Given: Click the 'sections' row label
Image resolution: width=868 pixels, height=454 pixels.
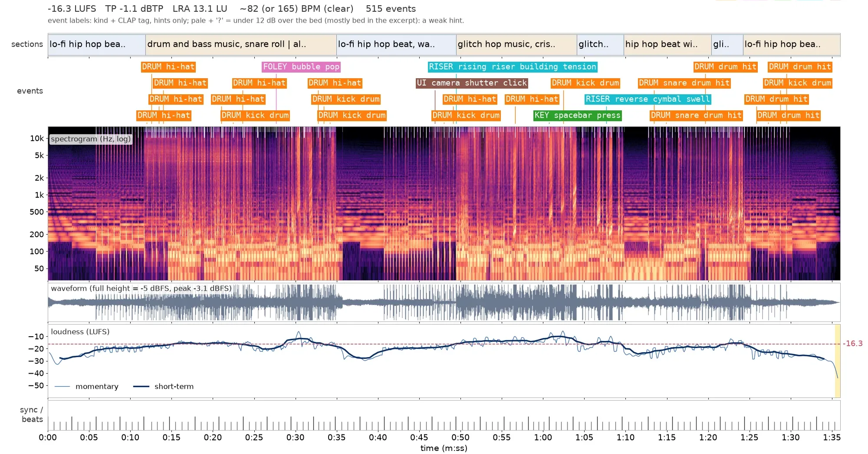Looking at the screenshot, I should pyautogui.click(x=27, y=44).
